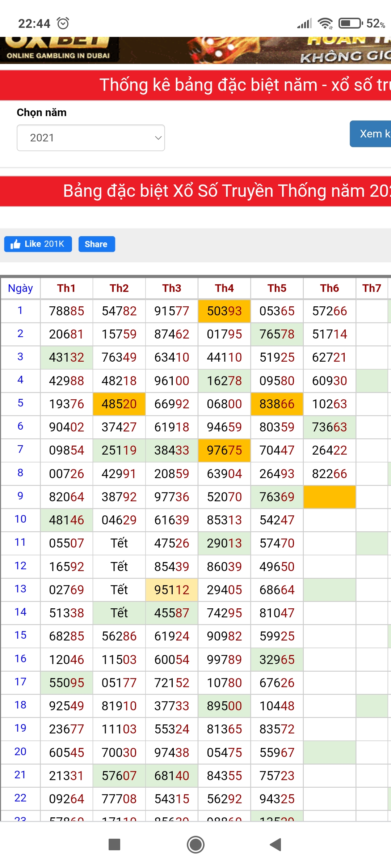Tap the cell 78885 in Th1
391x868 pixels.
coord(67,311)
